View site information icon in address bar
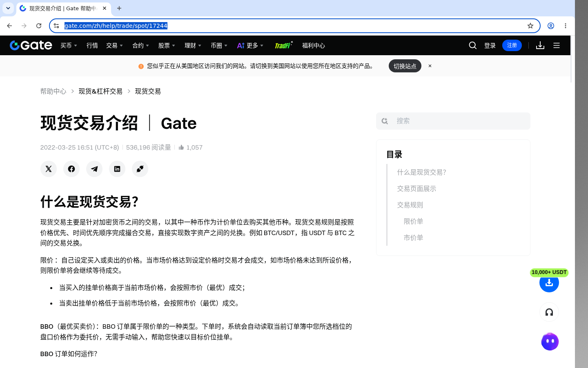This screenshot has height=368, width=588. point(56,26)
